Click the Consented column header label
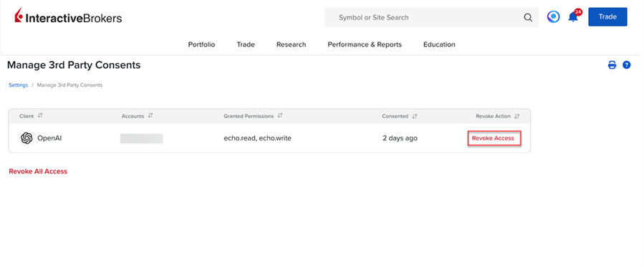Image resolution: width=644 pixels, height=268 pixels. click(x=395, y=116)
